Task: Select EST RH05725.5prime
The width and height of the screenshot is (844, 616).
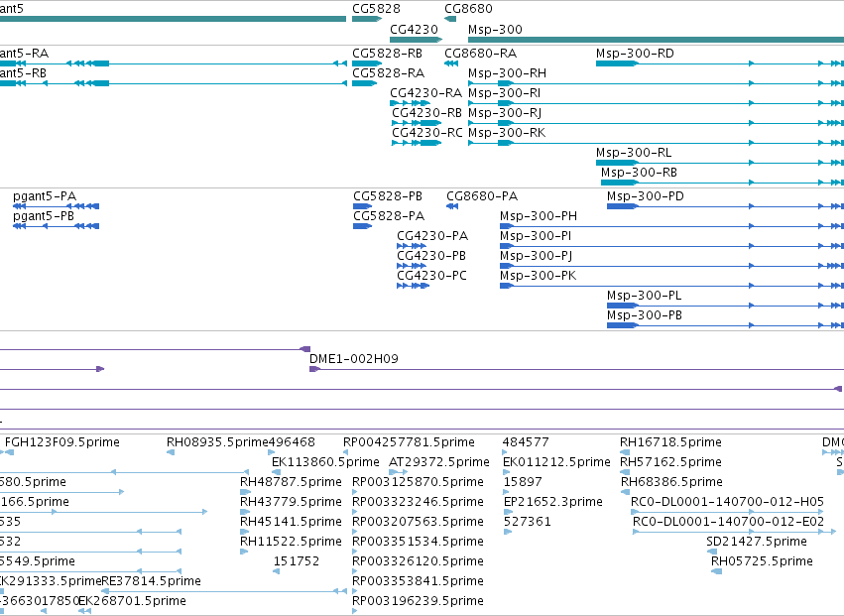Action: coord(762,562)
